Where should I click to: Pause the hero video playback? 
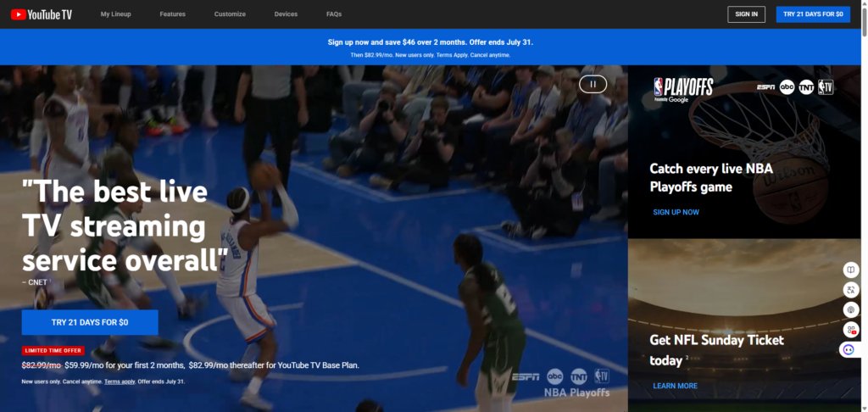(593, 84)
